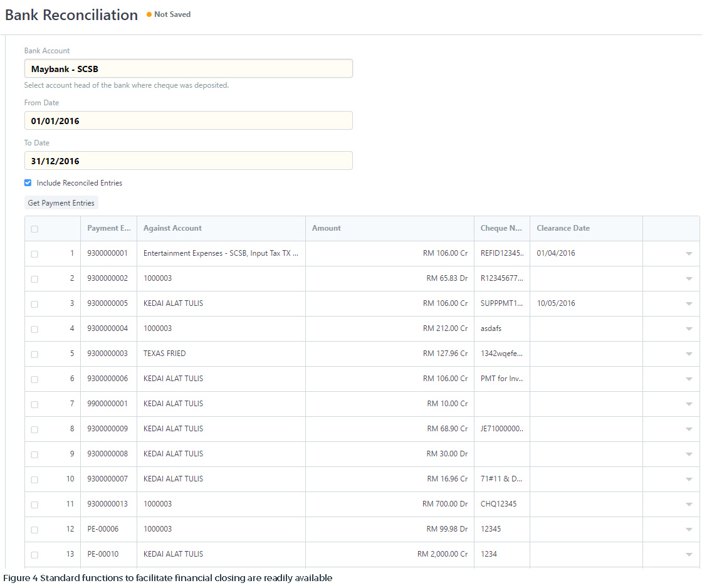This screenshot has height=588, width=702.
Task: Click the From Date field
Action: (x=188, y=121)
